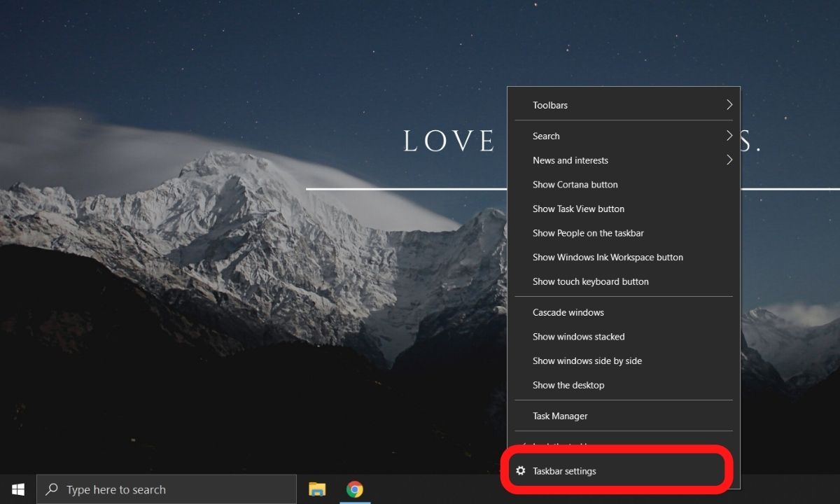Choose Show windows stacked
Viewport: 840px width, 504px height.
tap(578, 337)
